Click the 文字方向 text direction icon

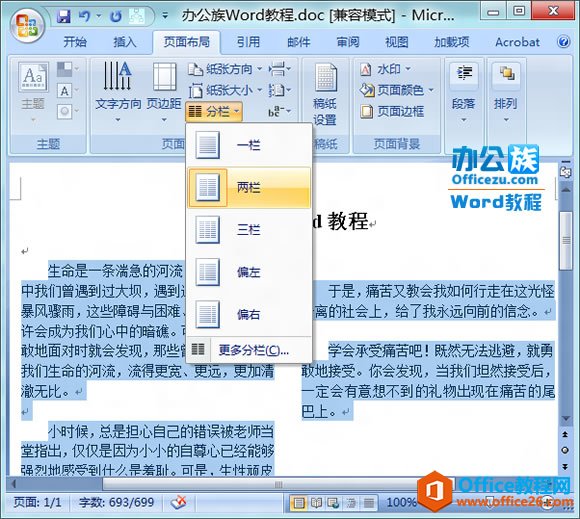coord(118,92)
